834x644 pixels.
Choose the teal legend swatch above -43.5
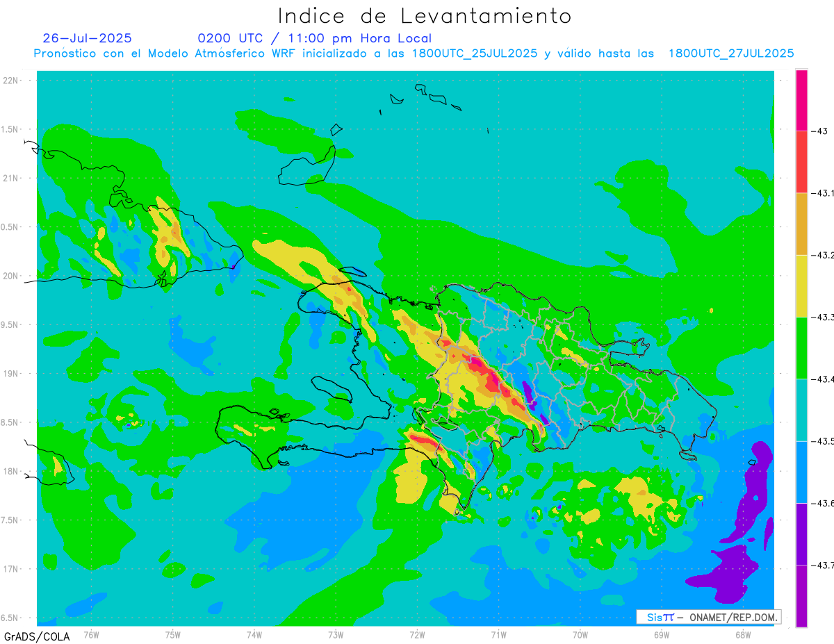coord(801,409)
